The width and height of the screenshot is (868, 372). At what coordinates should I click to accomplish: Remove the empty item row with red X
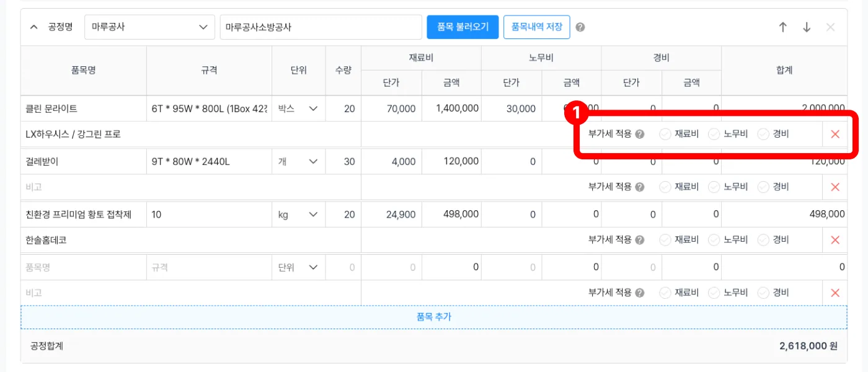pyautogui.click(x=835, y=293)
